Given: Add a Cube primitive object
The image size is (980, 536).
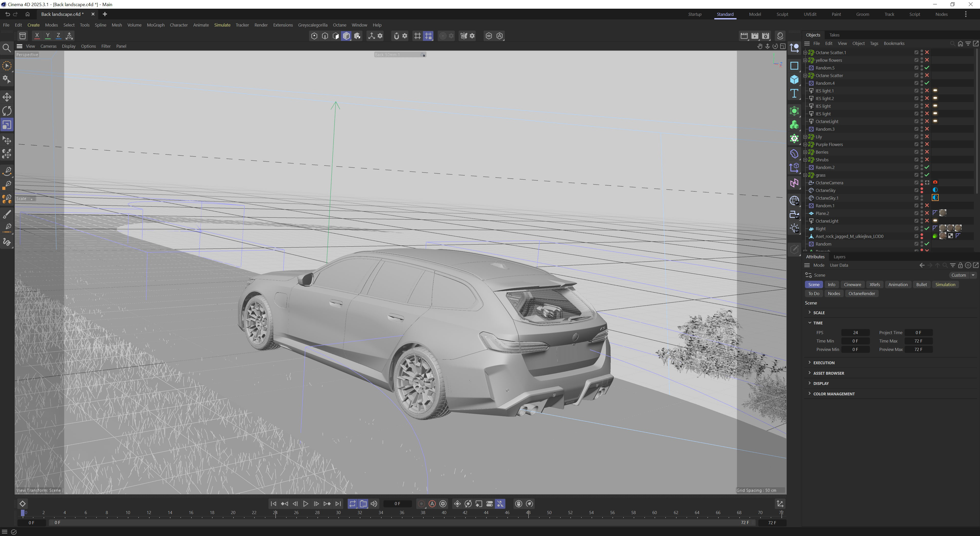Looking at the screenshot, I should [x=794, y=79].
